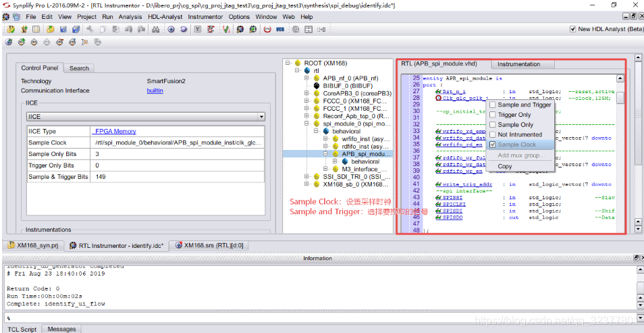This screenshot has height=333, width=644.
Task: Expand the XM168_sb_0 tree node
Action: point(306,184)
